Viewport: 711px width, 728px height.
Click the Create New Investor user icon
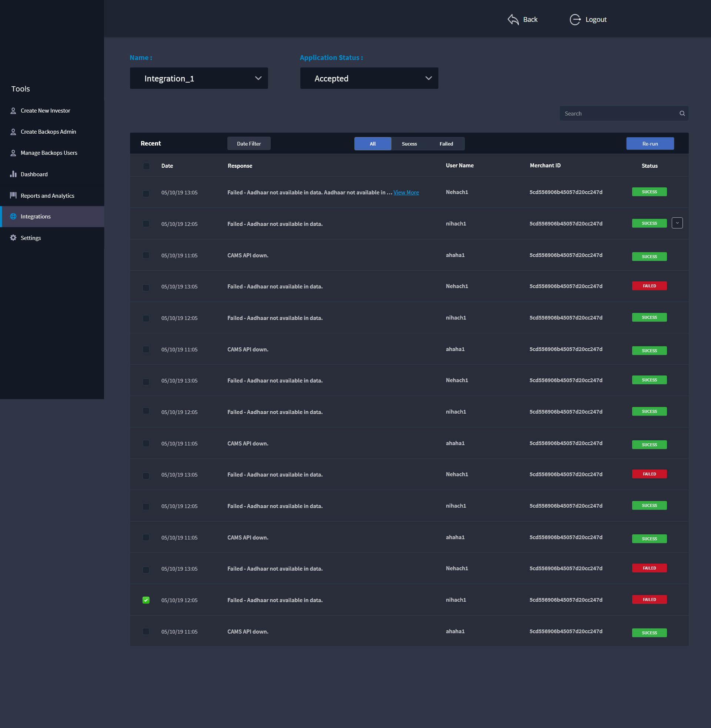(x=13, y=110)
